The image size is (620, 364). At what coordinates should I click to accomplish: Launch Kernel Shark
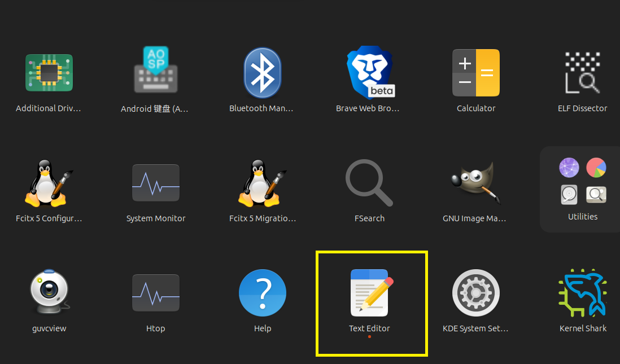pyautogui.click(x=582, y=293)
